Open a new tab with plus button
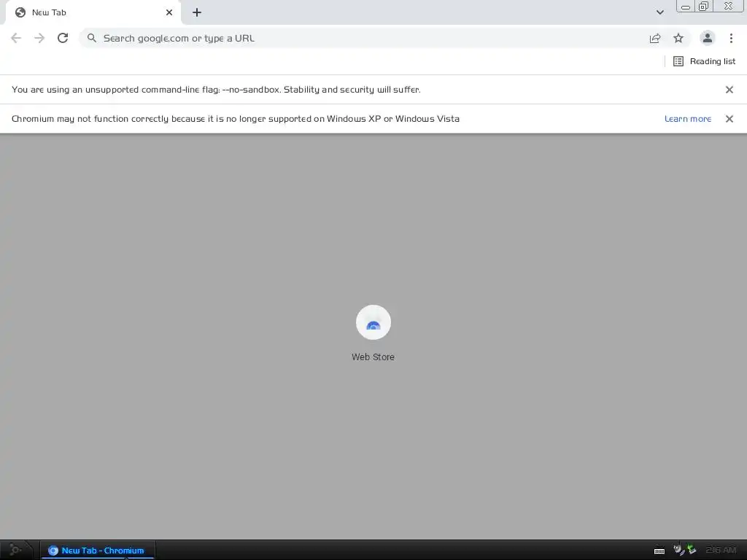747x560 pixels. coord(197,12)
